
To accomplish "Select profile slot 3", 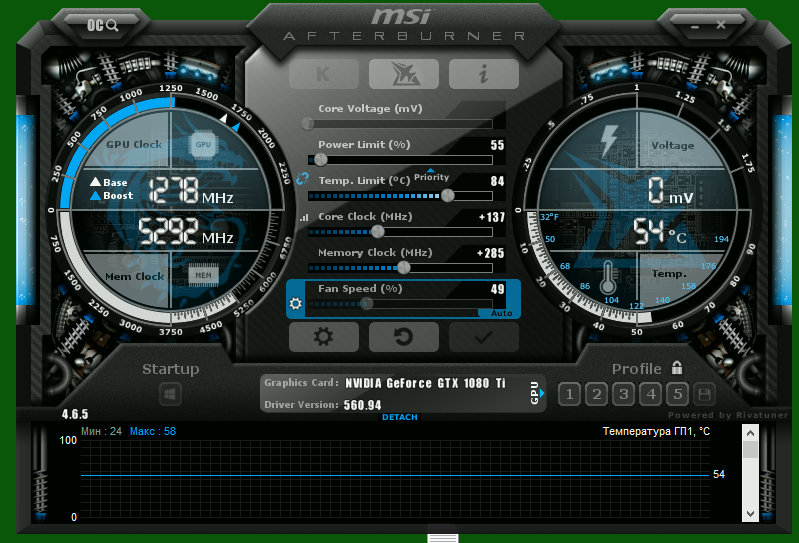I will point(623,394).
